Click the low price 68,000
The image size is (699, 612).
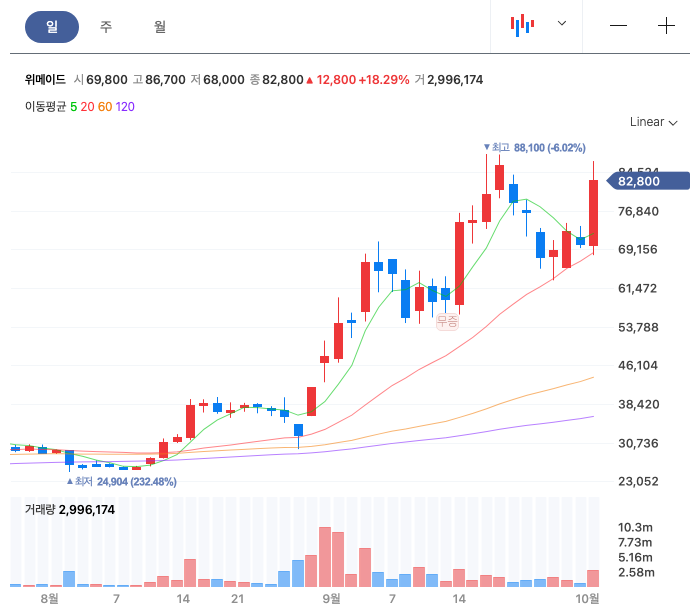click(x=224, y=80)
